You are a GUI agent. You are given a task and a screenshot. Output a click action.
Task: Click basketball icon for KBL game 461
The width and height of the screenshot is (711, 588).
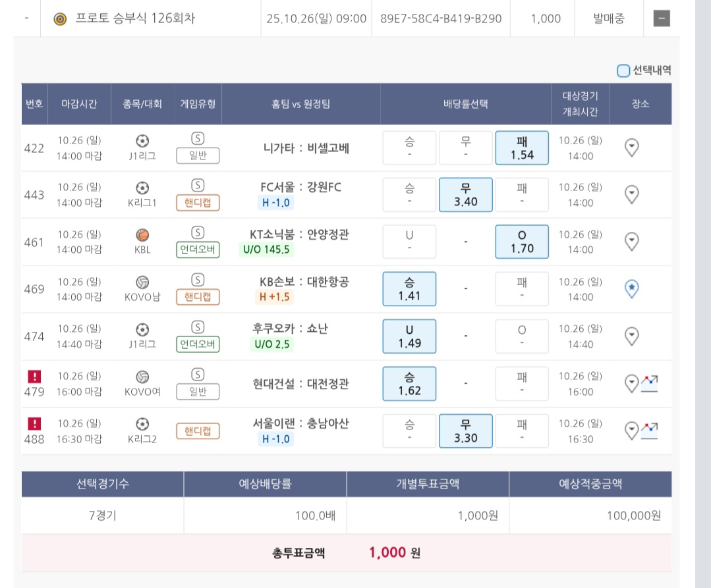(142, 235)
